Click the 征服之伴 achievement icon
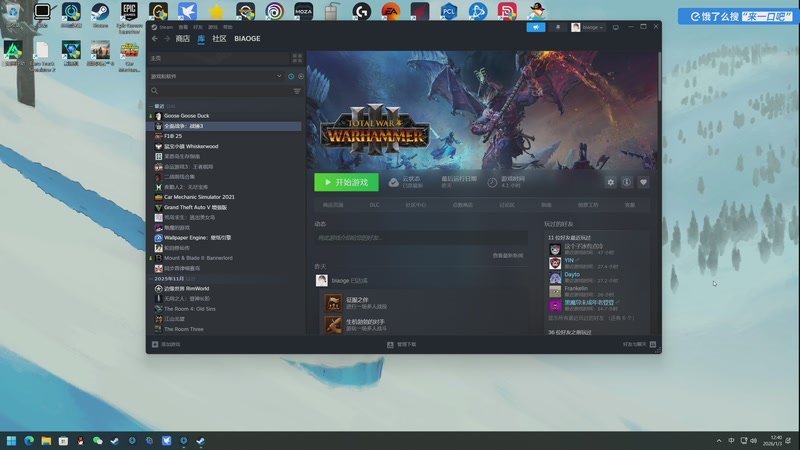Image resolution: width=800 pixels, height=450 pixels. coord(333,303)
